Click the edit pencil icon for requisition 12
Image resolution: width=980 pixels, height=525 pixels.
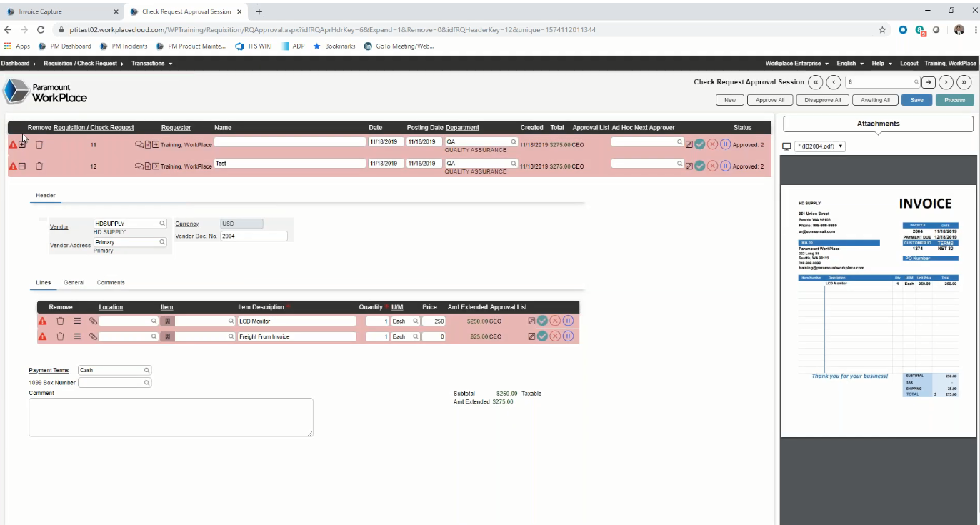pyautogui.click(x=689, y=166)
